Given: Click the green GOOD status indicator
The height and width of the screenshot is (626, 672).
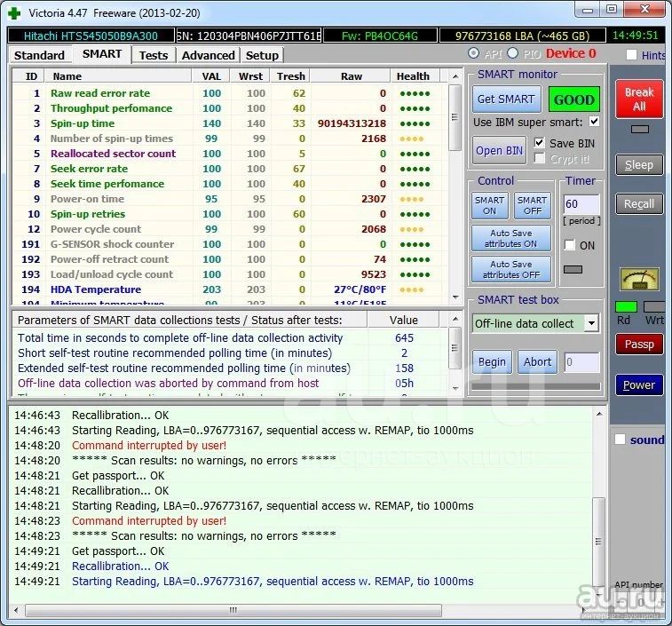Looking at the screenshot, I should (574, 99).
